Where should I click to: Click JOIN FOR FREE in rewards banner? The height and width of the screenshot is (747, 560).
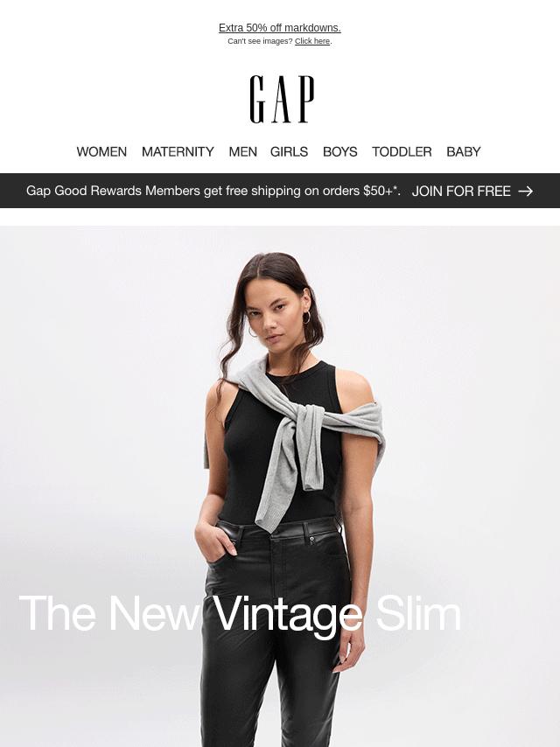click(461, 191)
